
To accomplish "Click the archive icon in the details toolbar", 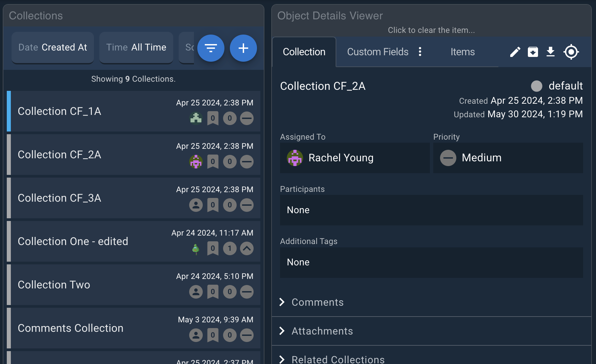I will (x=533, y=52).
